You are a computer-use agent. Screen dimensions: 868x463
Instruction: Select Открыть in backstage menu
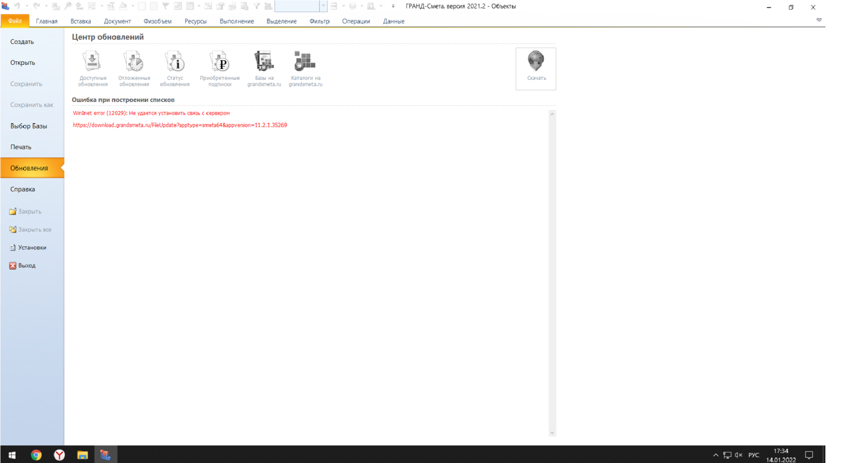[x=32, y=63]
